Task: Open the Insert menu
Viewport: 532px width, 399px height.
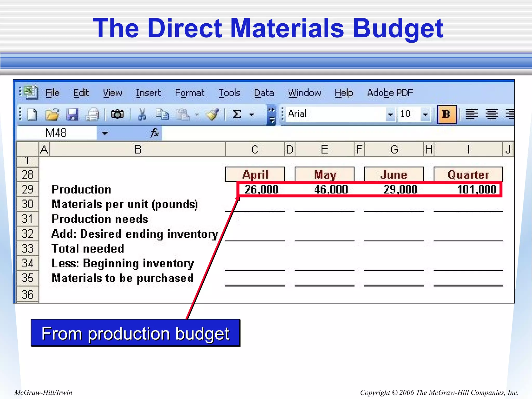Action: [x=148, y=93]
